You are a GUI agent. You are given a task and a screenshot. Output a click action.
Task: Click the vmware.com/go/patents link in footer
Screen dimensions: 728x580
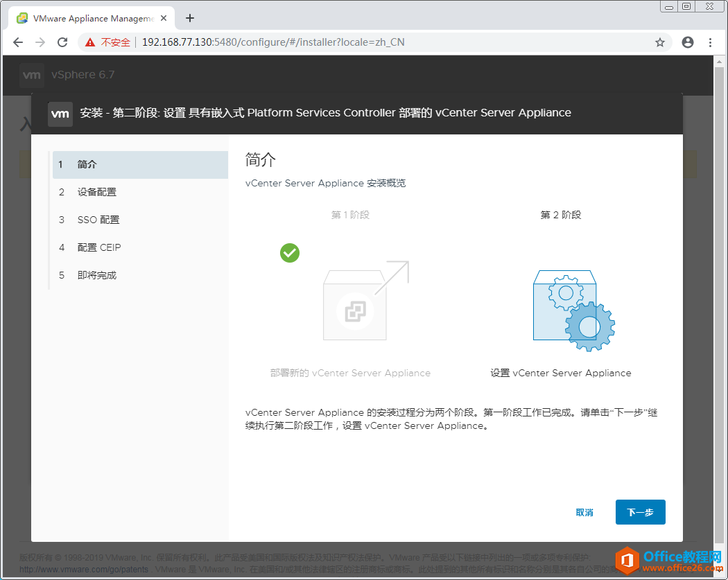[84, 570]
